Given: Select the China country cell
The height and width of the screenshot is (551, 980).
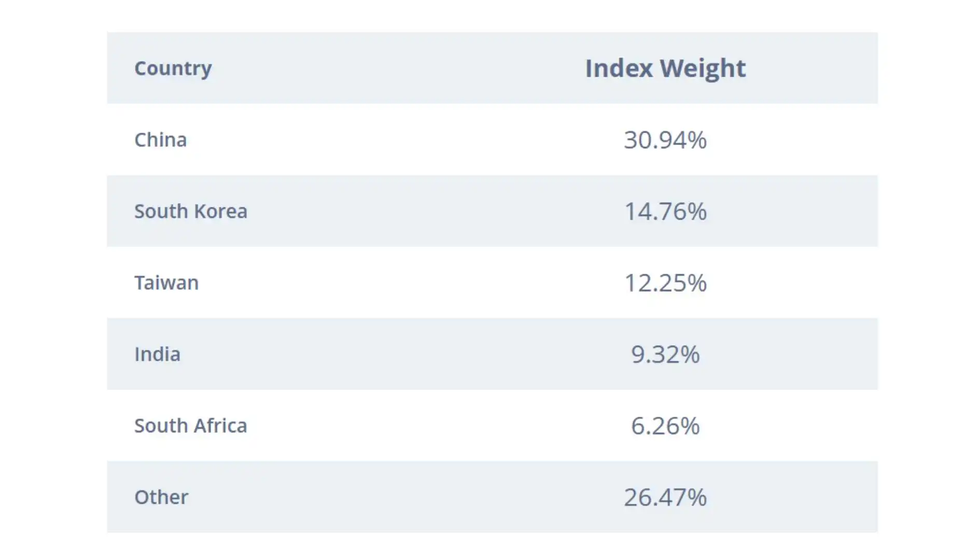Looking at the screenshot, I should (160, 140).
